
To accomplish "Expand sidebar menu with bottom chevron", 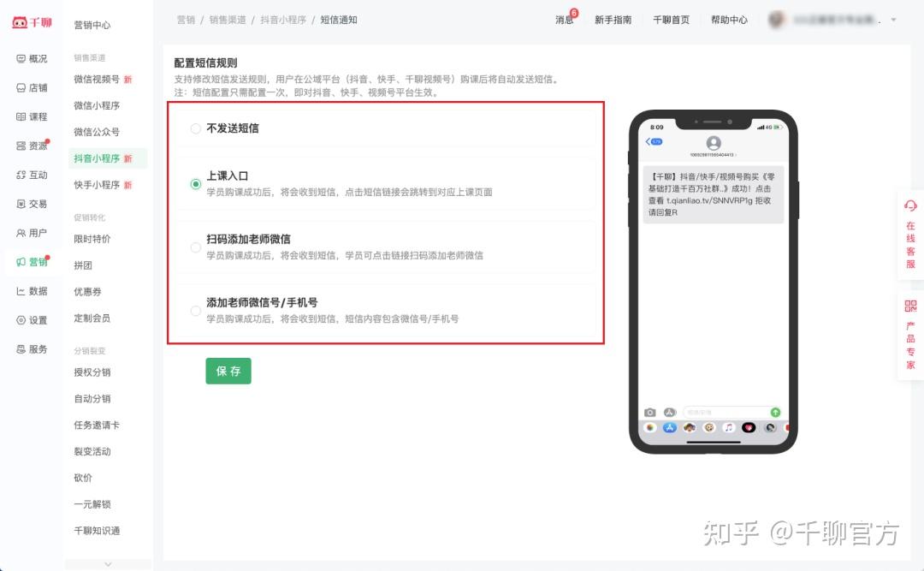I will click(x=108, y=564).
